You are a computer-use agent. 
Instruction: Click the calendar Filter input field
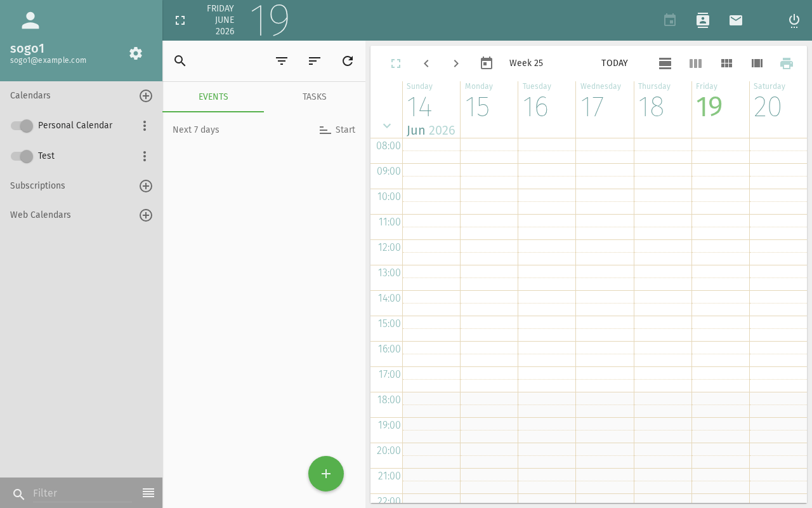82,493
